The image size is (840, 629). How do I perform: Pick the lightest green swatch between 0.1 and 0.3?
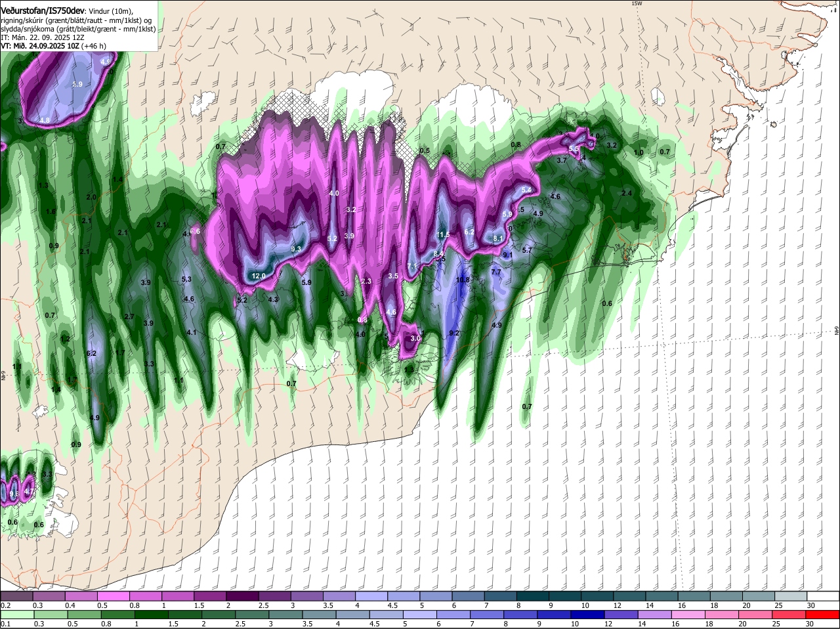point(18,615)
